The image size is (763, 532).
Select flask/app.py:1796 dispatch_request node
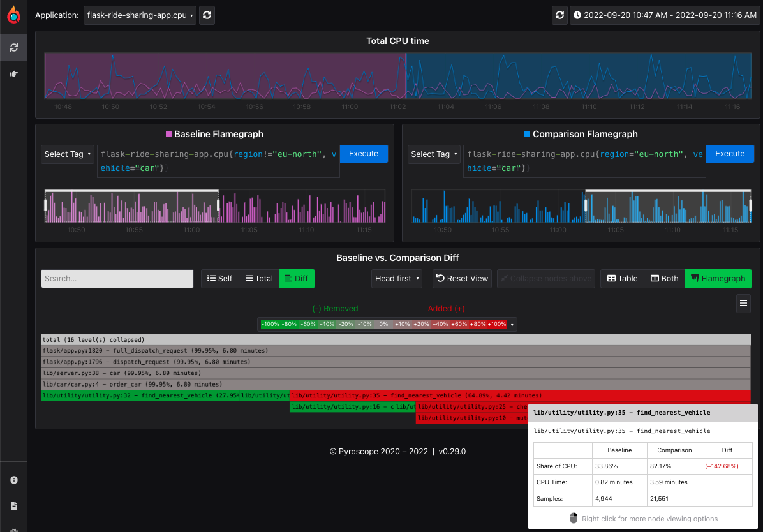click(x=396, y=362)
